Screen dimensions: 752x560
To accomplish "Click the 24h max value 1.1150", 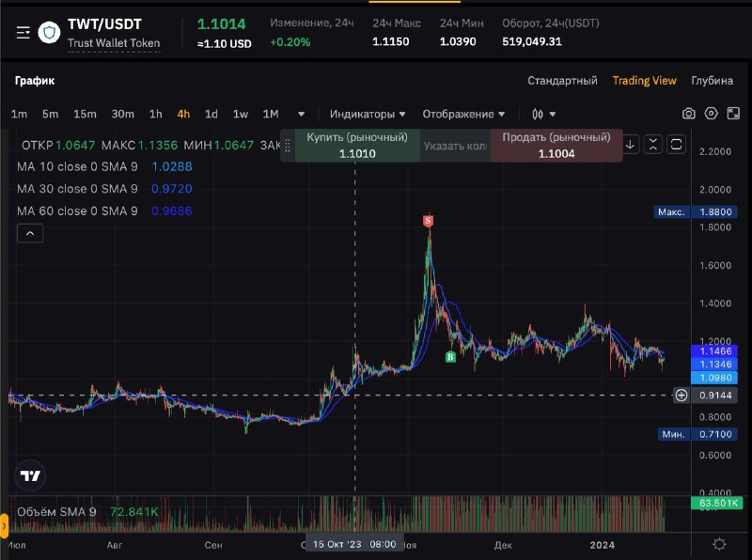I will (391, 41).
